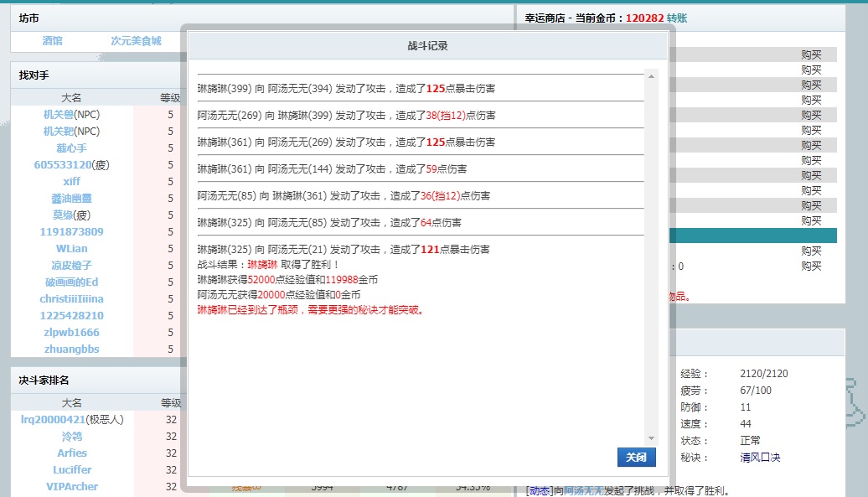
Task: Click the log line with 121点暴击伤害
Action: click(x=344, y=250)
